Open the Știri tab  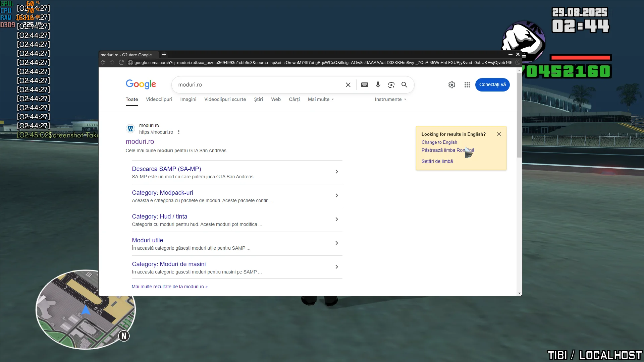(259, 100)
